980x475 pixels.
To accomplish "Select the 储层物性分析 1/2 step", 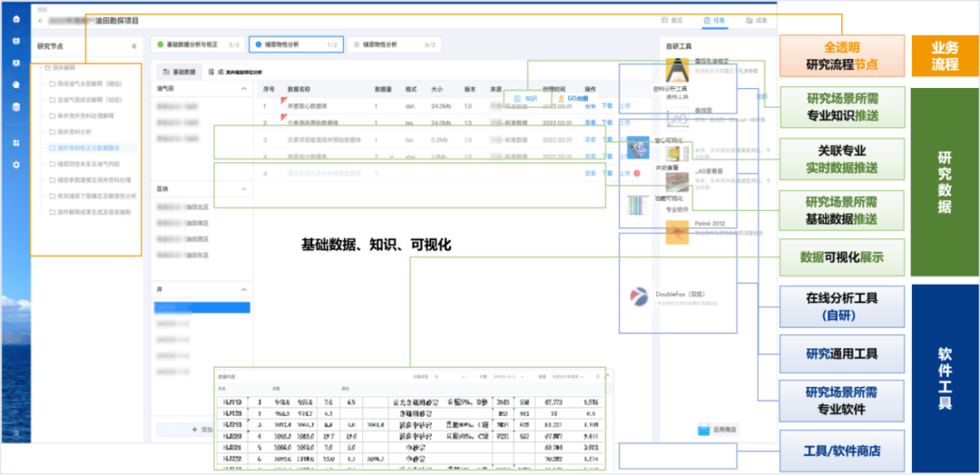I will coord(296,44).
